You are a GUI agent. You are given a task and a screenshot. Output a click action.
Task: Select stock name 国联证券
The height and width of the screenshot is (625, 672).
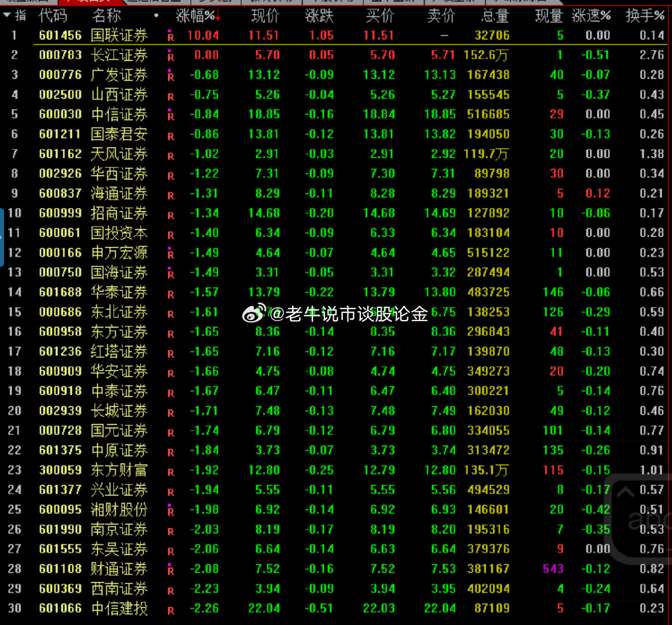(119, 35)
